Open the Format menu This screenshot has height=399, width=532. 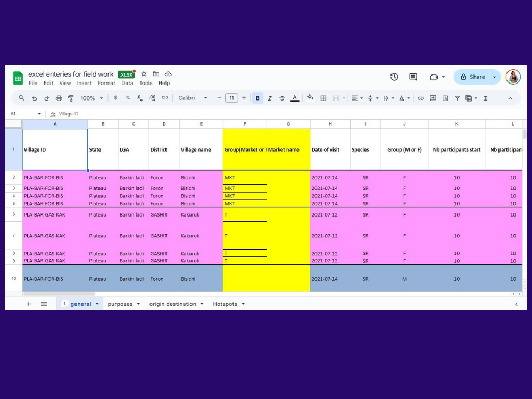click(x=106, y=83)
